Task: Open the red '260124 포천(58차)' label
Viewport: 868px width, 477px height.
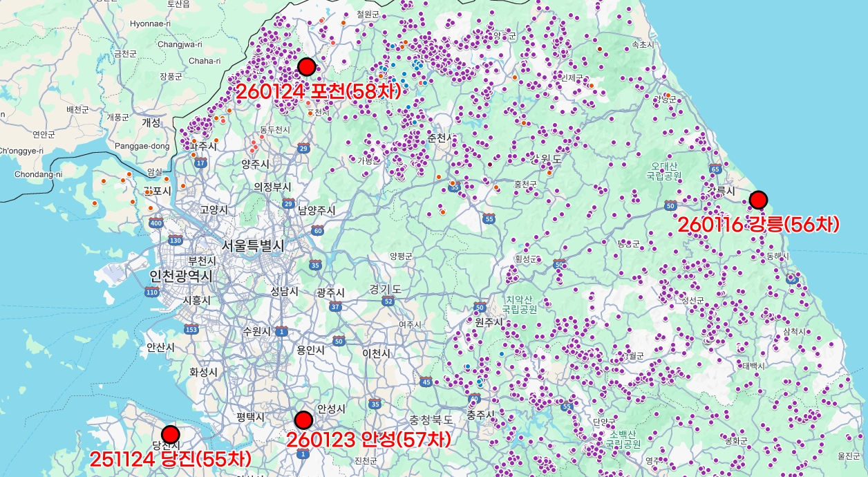Action: pyautogui.click(x=319, y=91)
